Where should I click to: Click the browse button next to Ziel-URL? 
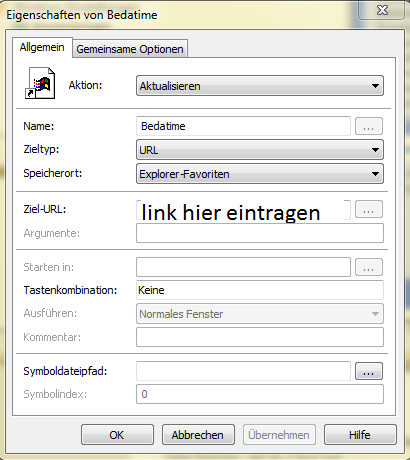(x=369, y=209)
